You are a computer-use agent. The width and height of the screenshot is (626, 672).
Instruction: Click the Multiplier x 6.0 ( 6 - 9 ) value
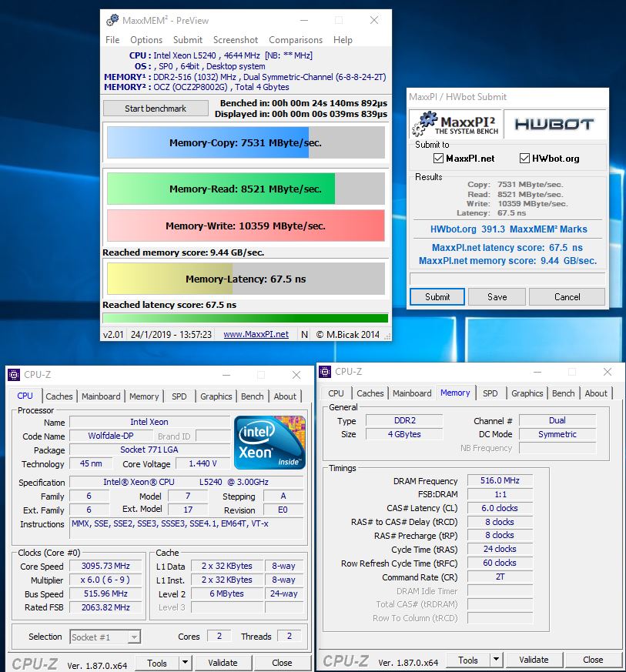tap(106, 580)
